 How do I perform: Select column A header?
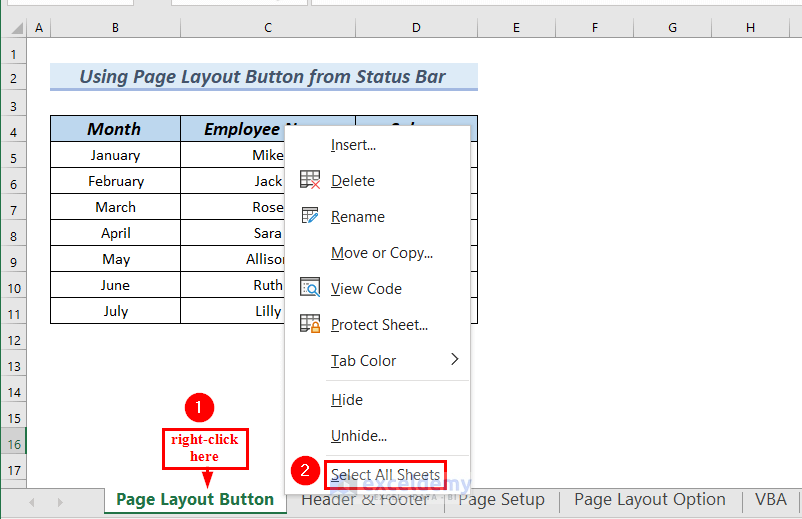click(x=39, y=28)
